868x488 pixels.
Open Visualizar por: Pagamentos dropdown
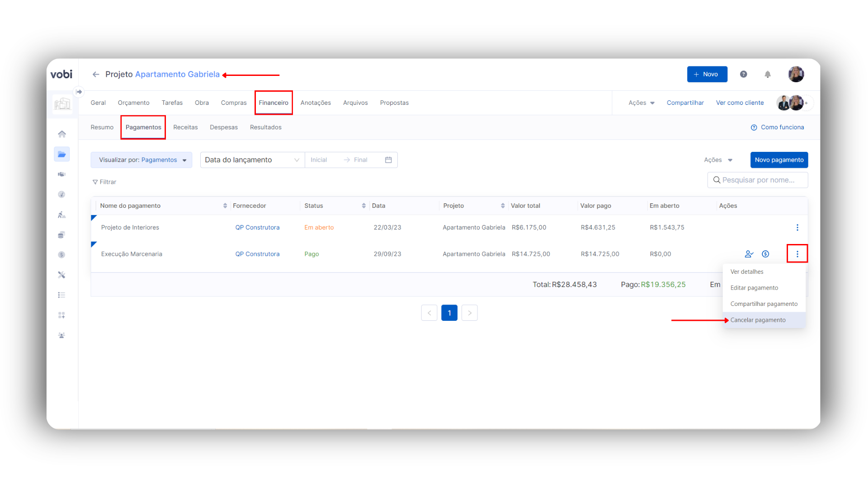point(142,160)
